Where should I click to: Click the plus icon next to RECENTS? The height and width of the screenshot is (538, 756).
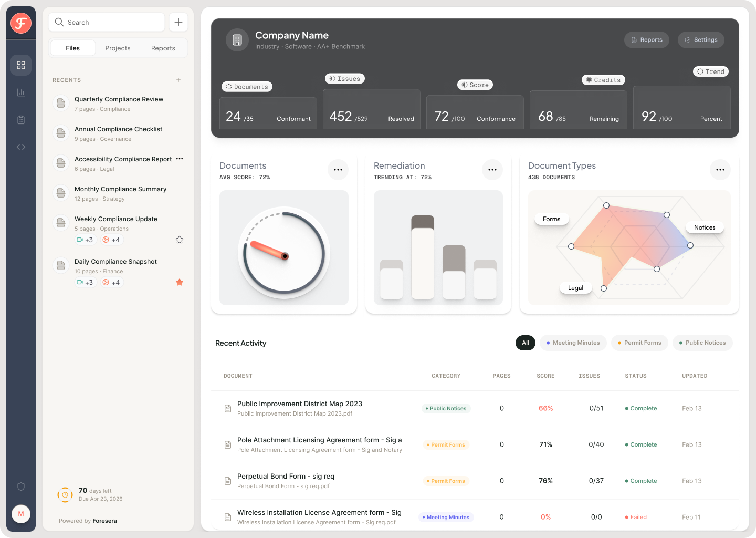point(178,80)
